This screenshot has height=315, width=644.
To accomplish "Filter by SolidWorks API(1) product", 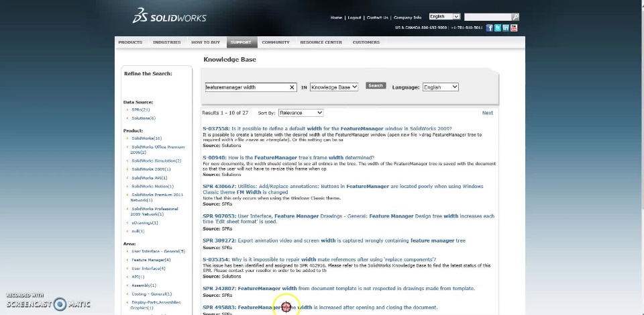I will pos(149,178).
